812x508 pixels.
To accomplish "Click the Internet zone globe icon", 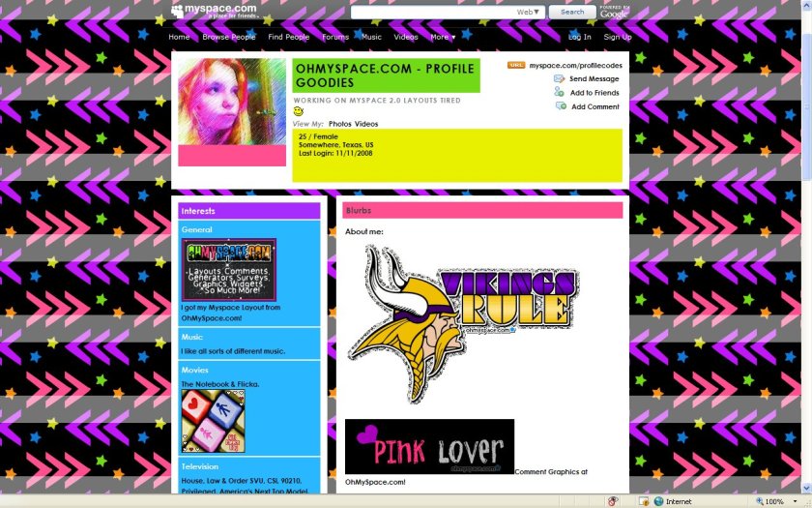I will [x=658, y=501].
